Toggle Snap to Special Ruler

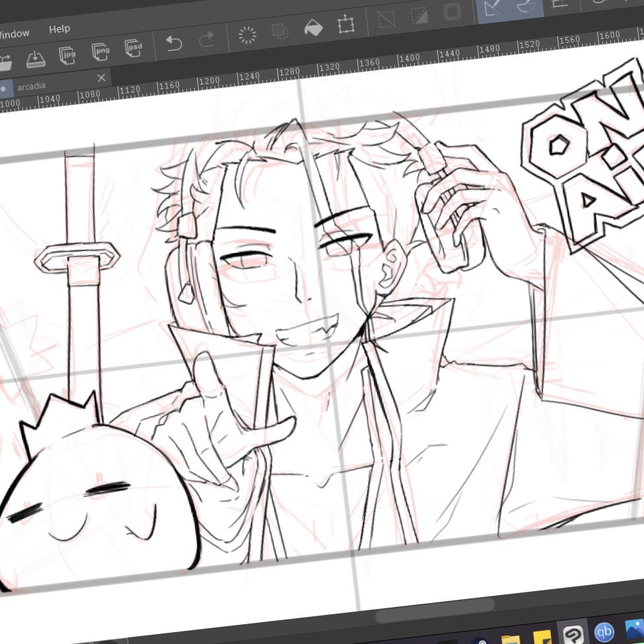pyautogui.click(x=526, y=5)
